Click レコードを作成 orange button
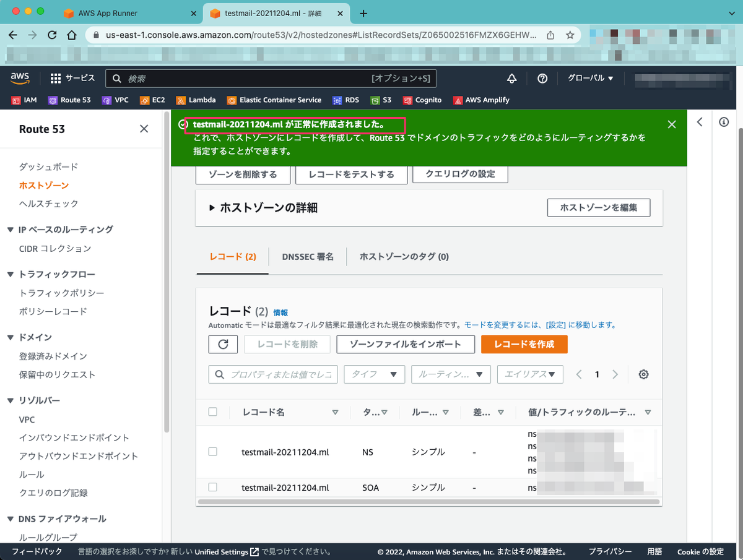 524,344
